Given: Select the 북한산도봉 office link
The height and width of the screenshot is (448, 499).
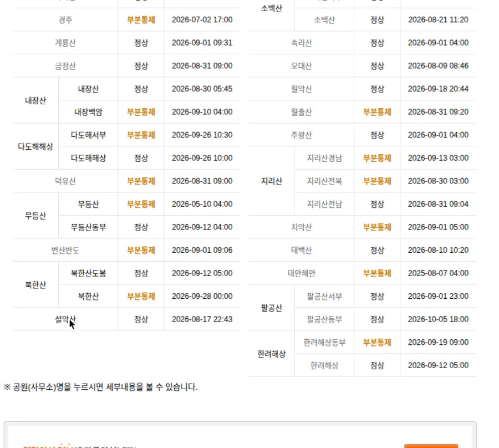Looking at the screenshot, I should click(88, 273).
